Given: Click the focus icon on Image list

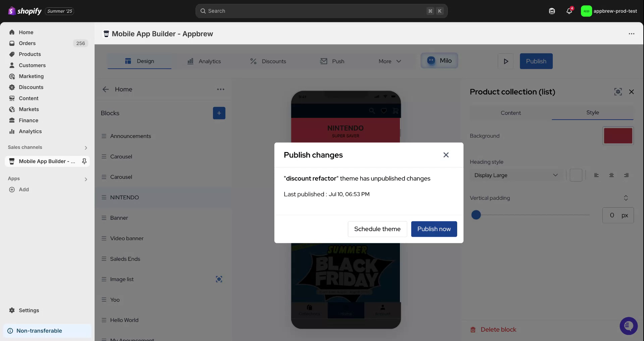Looking at the screenshot, I should point(219,279).
